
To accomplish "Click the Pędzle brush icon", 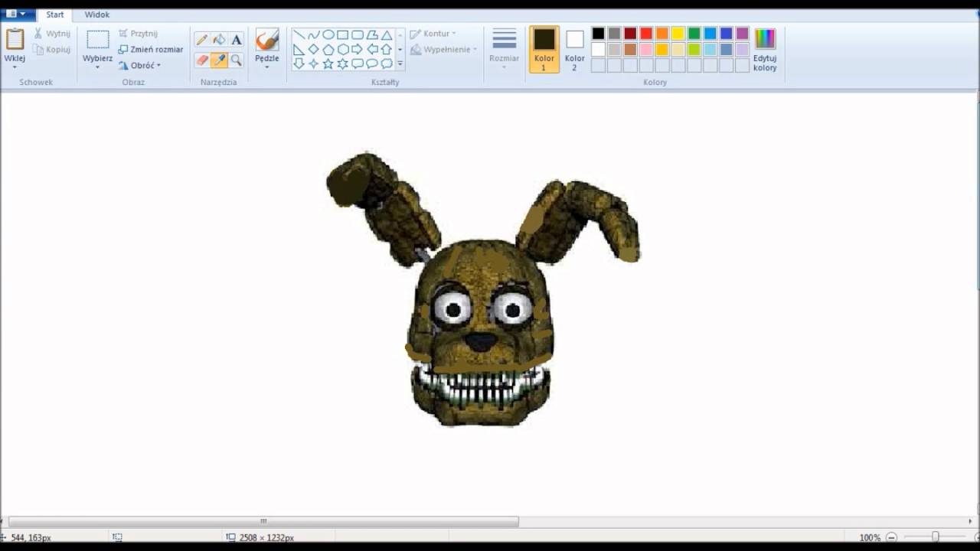I will 267,40.
